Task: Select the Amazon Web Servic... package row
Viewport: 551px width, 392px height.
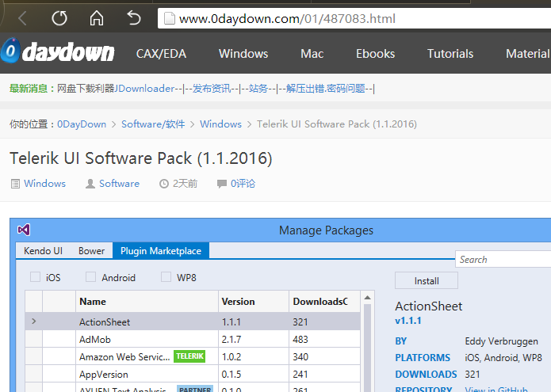Action: point(193,356)
